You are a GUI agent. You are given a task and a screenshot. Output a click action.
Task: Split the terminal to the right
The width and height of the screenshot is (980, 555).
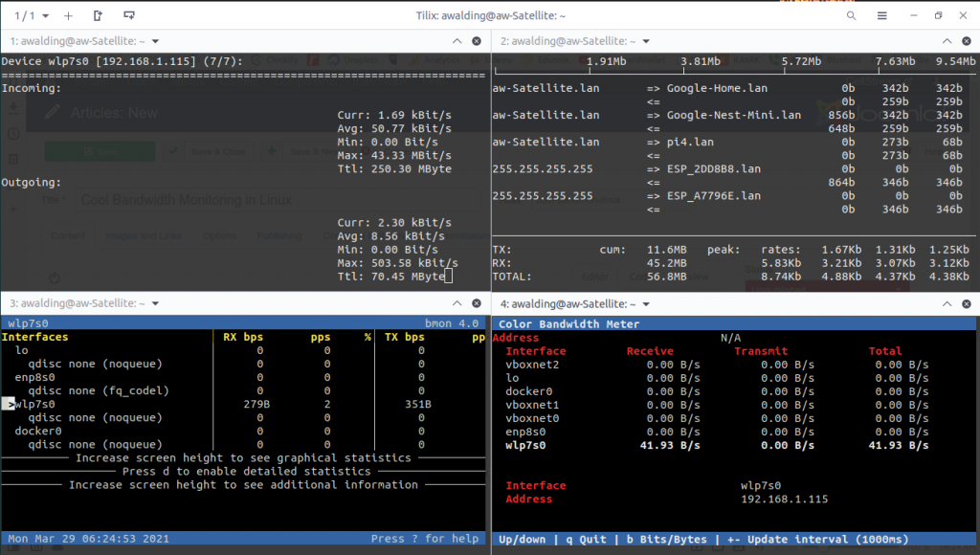pos(100,15)
